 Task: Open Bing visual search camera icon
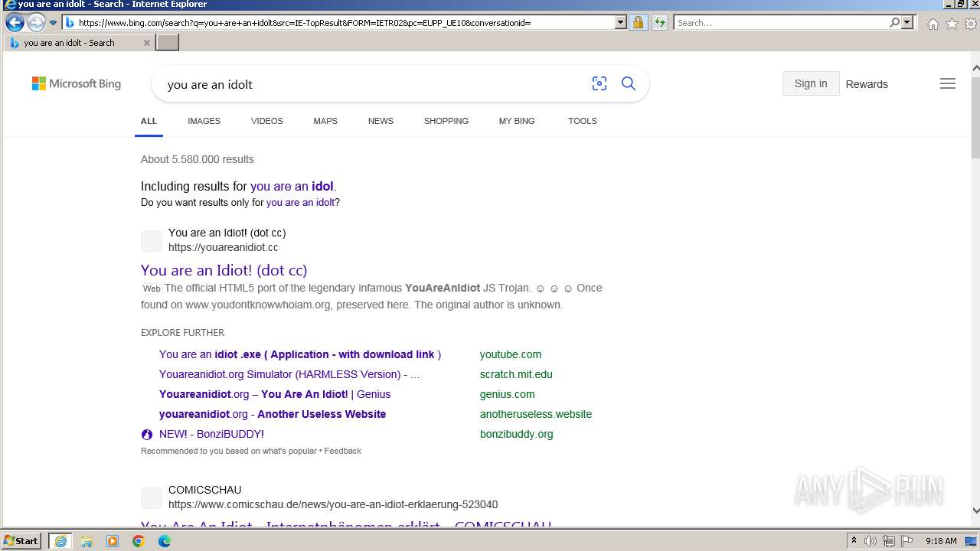tap(599, 84)
